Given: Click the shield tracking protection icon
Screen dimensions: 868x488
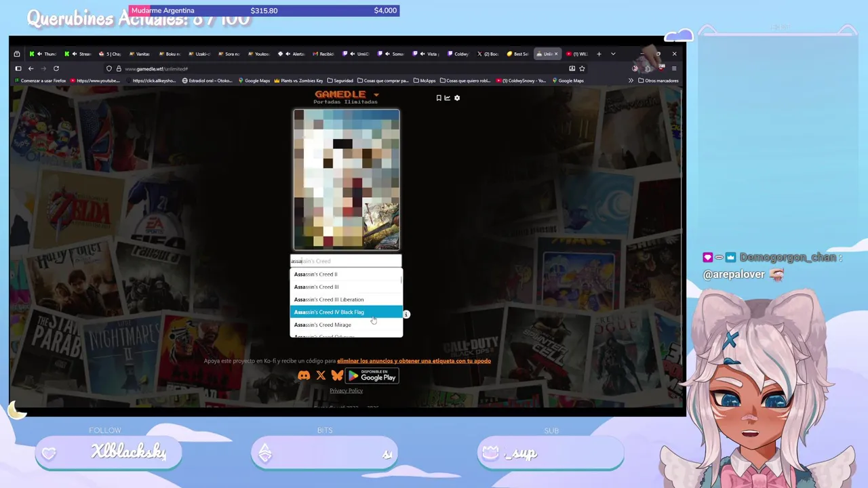Looking at the screenshot, I should (108, 68).
